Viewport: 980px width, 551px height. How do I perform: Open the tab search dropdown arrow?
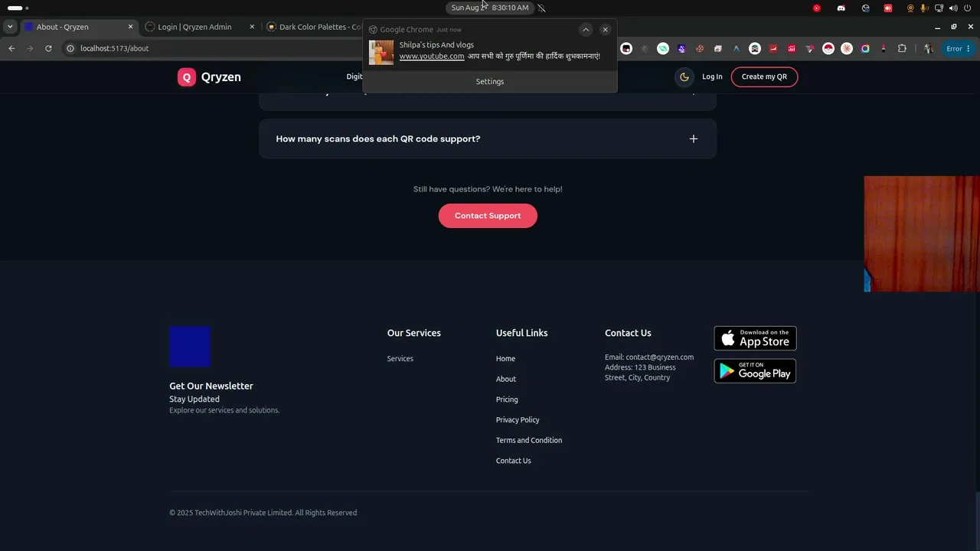click(10, 27)
